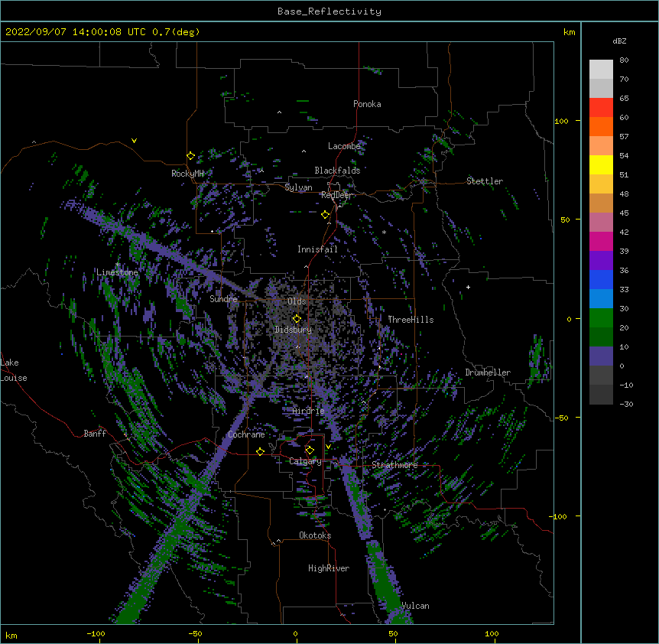This screenshot has height=644, width=659.
Task: Click the Olds town label
Action: [297, 301]
